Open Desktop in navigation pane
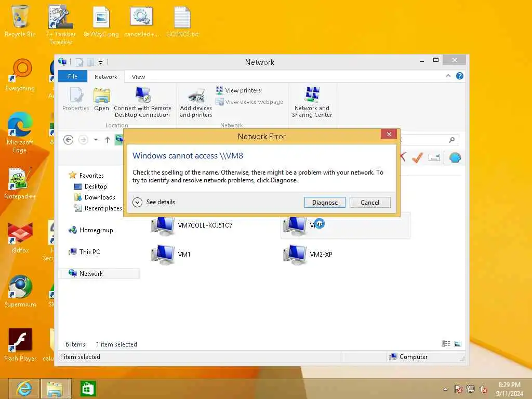The image size is (532, 399). [90, 187]
